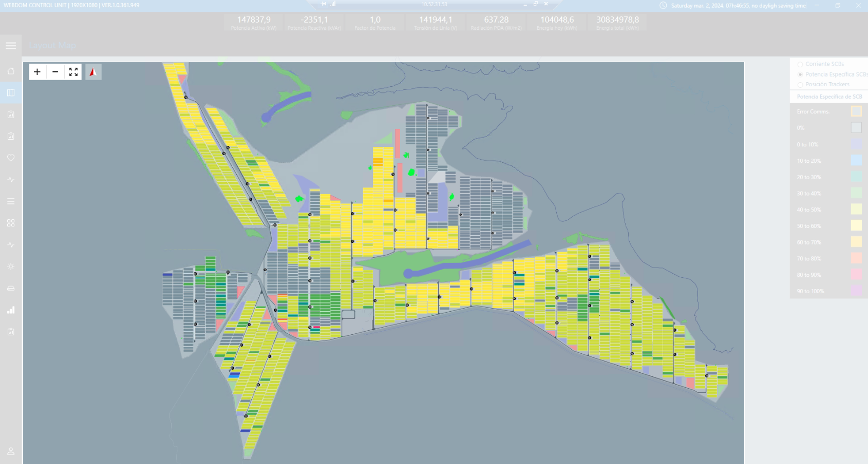Image resolution: width=868 pixels, height=465 pixels.
Task: Click the pin icon on remote connection bar
Action: point(324,4)
